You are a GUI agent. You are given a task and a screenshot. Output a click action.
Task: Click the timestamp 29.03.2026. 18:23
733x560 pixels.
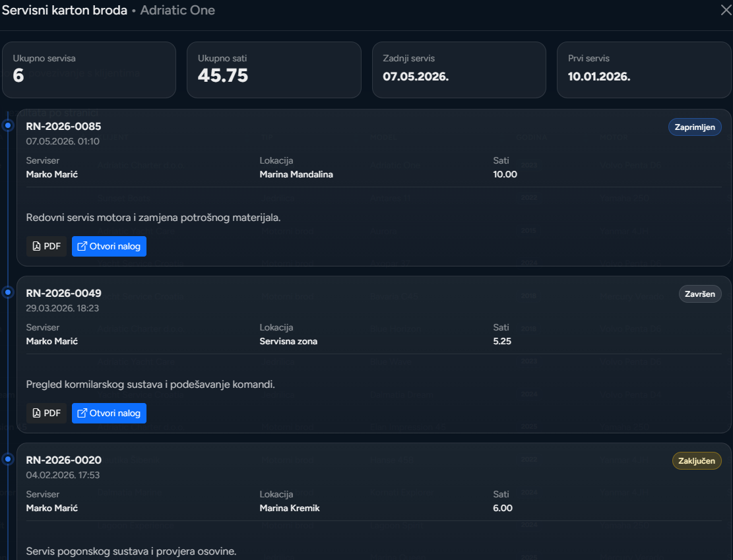tap(63, 308)
